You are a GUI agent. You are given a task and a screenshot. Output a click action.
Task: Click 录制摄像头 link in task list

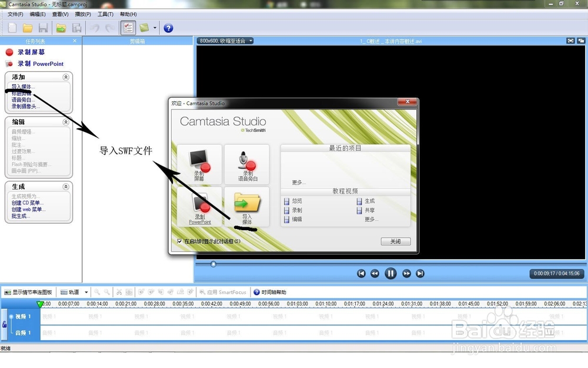[x=25, y=106]
